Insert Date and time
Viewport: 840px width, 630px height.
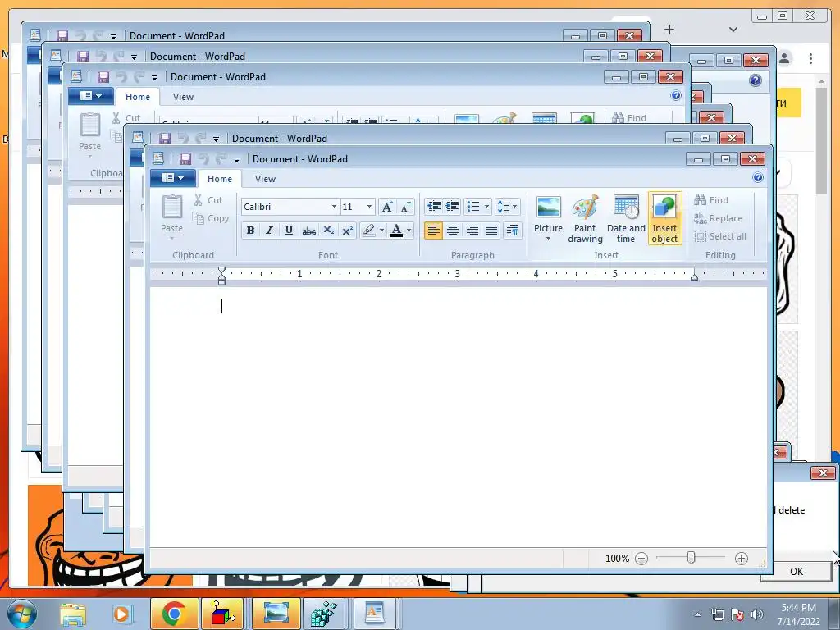tap(626, 218)
